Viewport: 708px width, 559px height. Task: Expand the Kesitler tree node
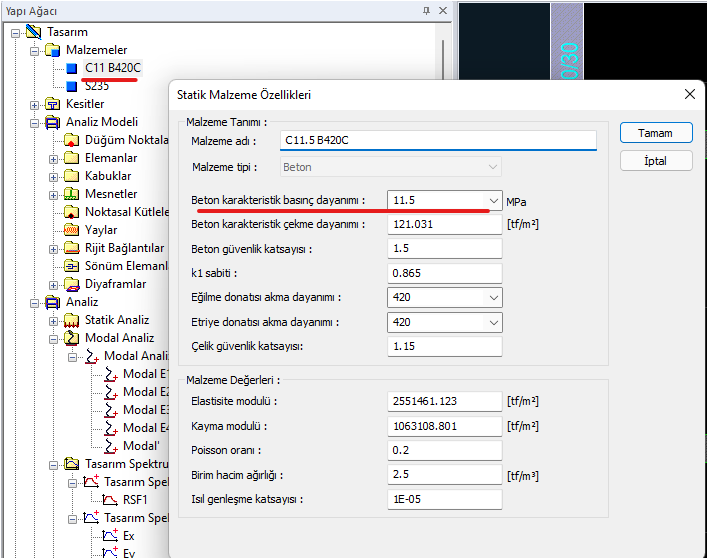(x=35, y=104)
